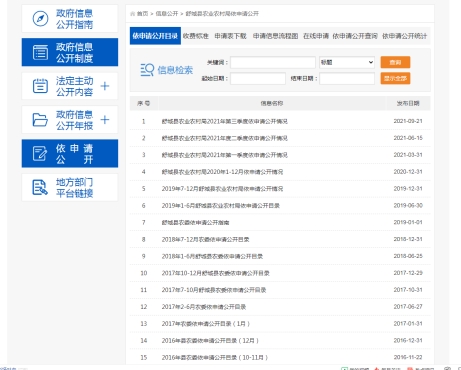Open the 标题 search-type dropdown
The width and height of the screenshot is (461, 370).
click(347, 62)
